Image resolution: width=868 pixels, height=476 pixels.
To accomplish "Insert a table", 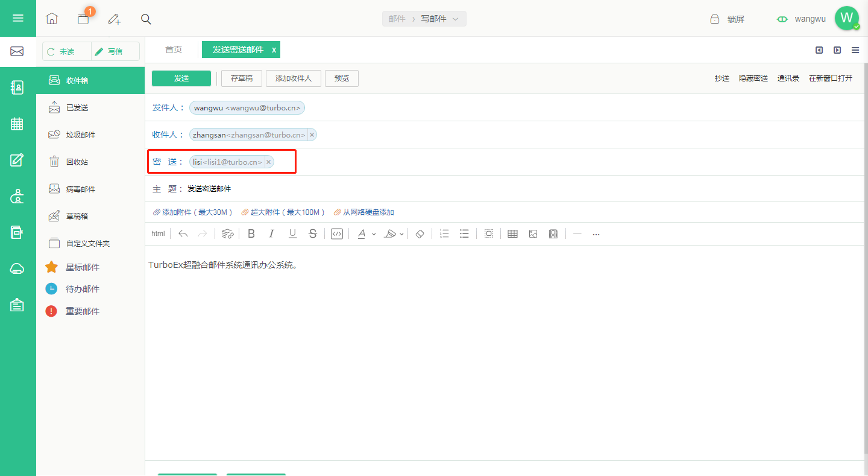I will (x=512, y=233).
